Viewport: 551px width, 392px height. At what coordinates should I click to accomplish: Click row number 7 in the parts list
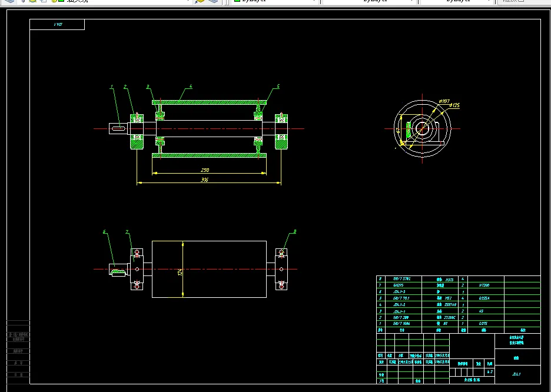point(380,285)
